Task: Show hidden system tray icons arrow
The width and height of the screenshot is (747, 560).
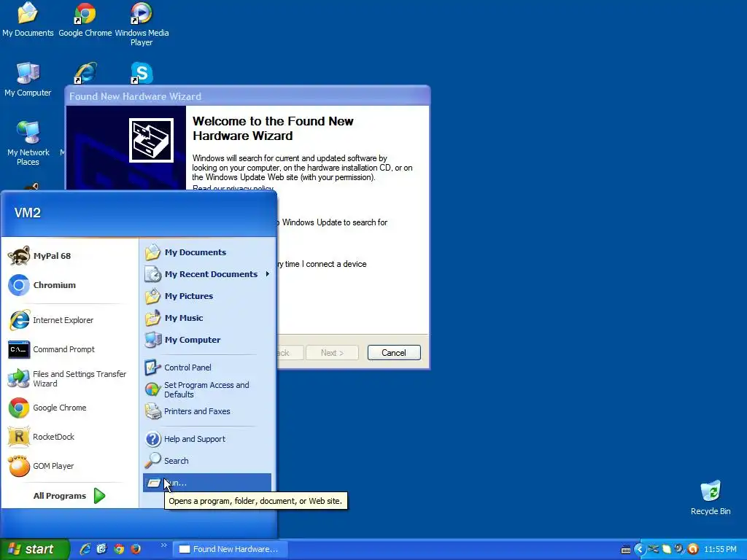Action: pos(640,549)
